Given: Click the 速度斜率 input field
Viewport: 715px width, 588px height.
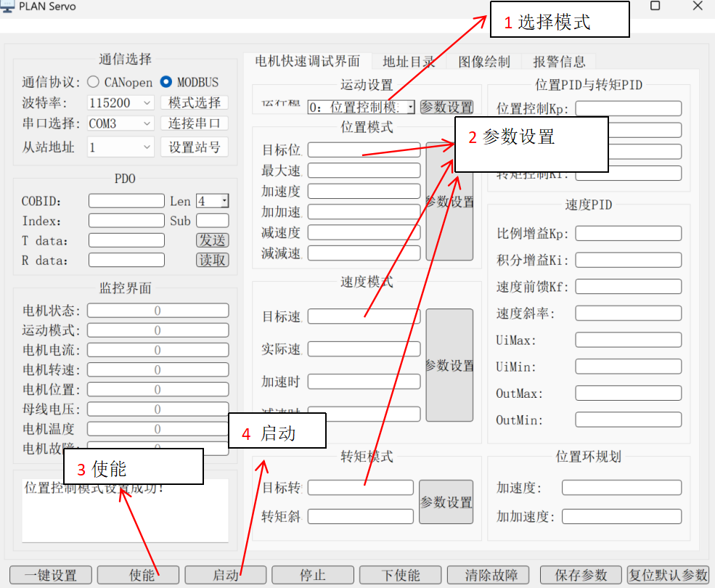Looking at the screenshot, I should point(629,313).
